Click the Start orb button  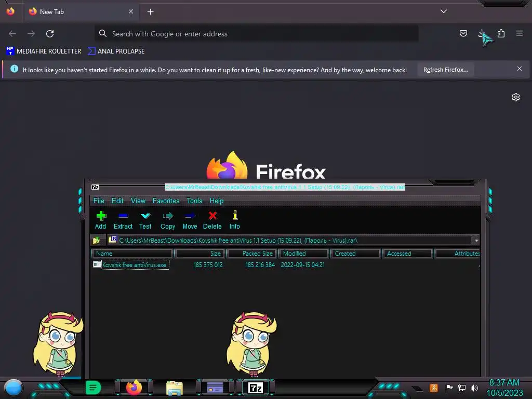tap(14, 388)
